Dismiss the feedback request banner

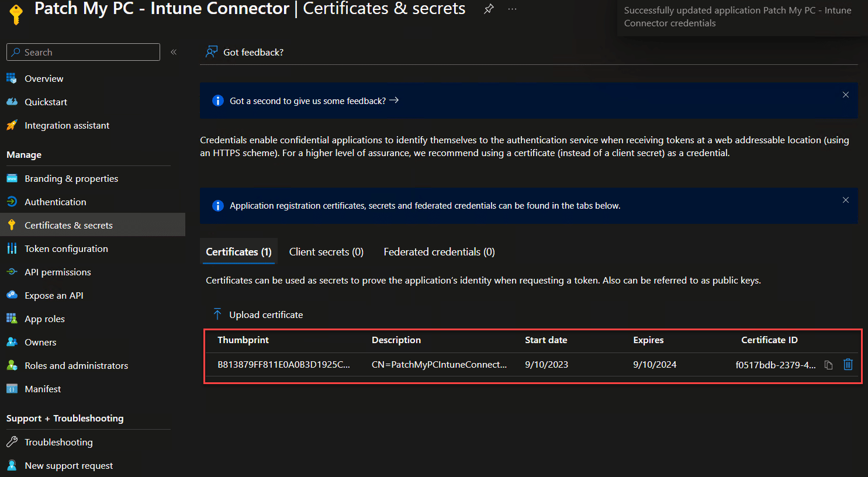click(845, 95)
